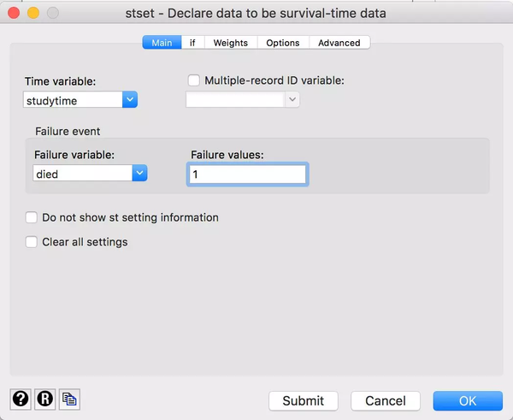Click into the Failure values field
Viewport: 513px width, 420px height.
[248, 175]
